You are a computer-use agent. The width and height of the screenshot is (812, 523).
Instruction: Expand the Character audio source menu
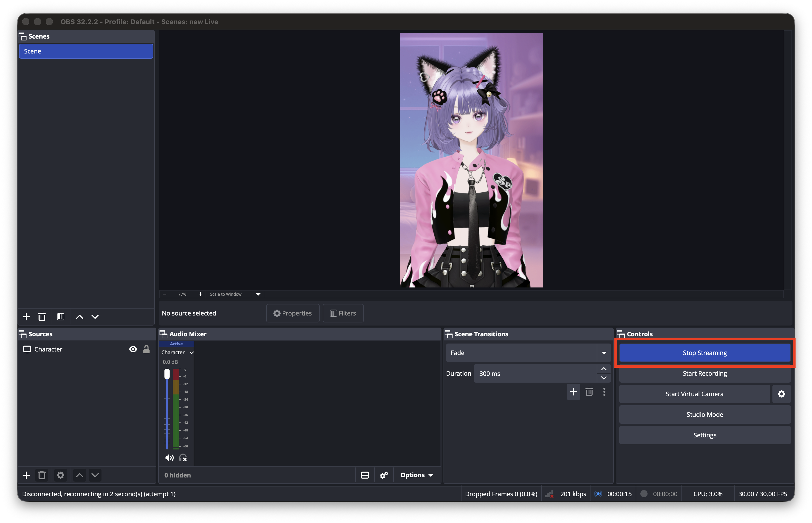point(192,353)
